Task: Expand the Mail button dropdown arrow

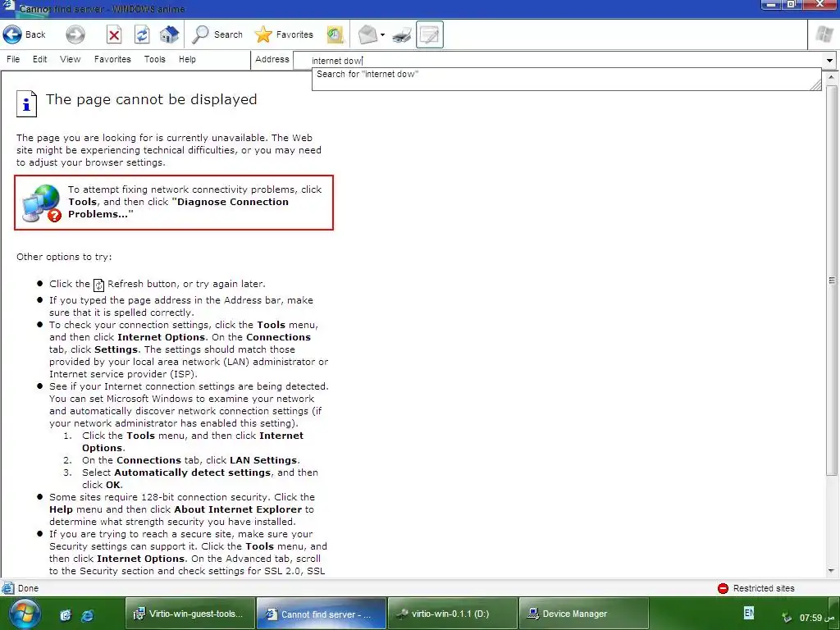Action: 382,35
